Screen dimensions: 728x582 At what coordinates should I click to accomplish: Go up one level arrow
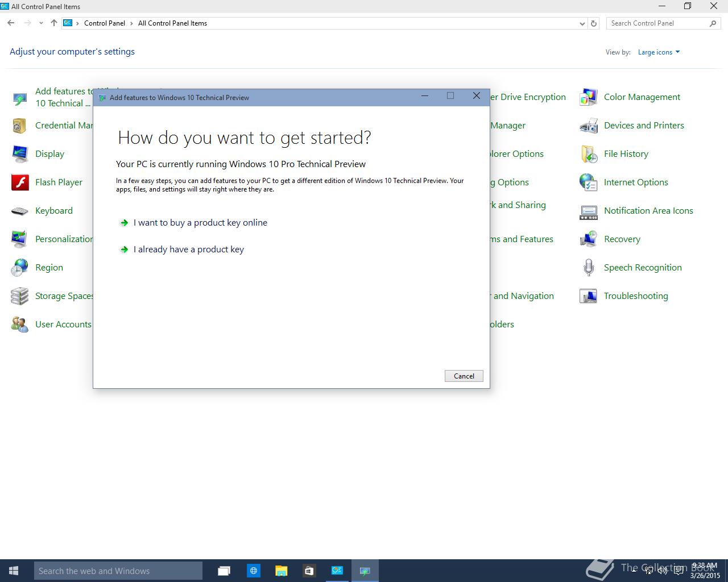click(x=53, y=23)
